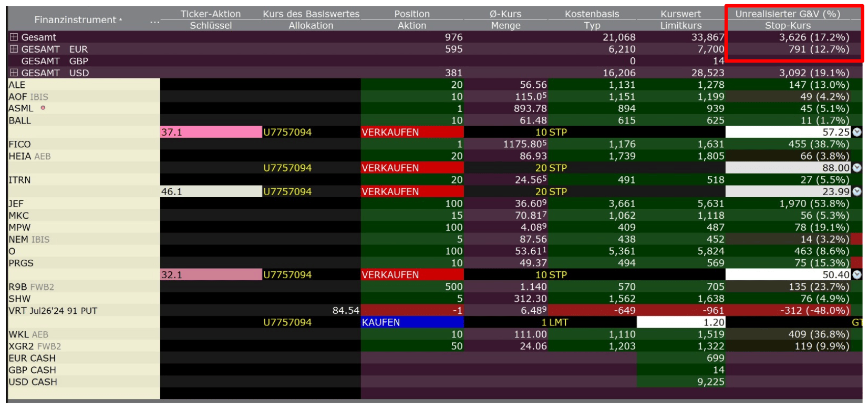Click sort arrow on Finanzinstrument header

tap(121, 20)
